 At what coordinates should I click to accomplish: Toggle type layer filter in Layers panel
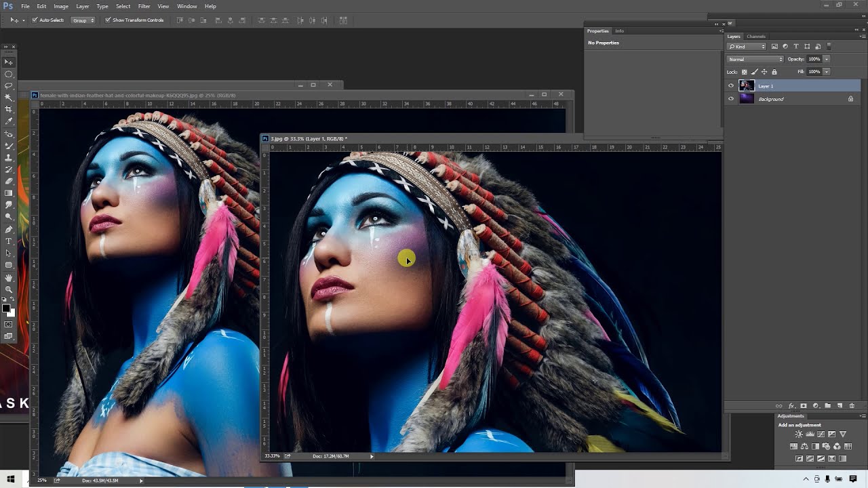click(796, 46)
